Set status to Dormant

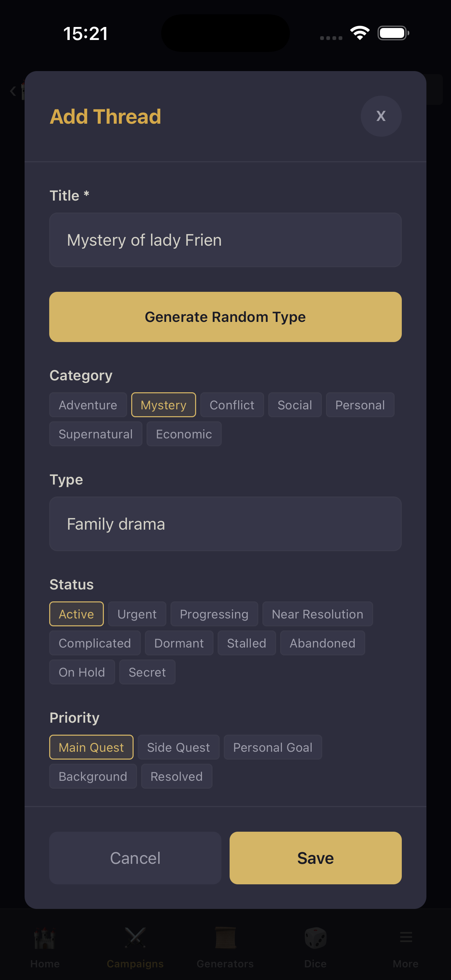179,643
